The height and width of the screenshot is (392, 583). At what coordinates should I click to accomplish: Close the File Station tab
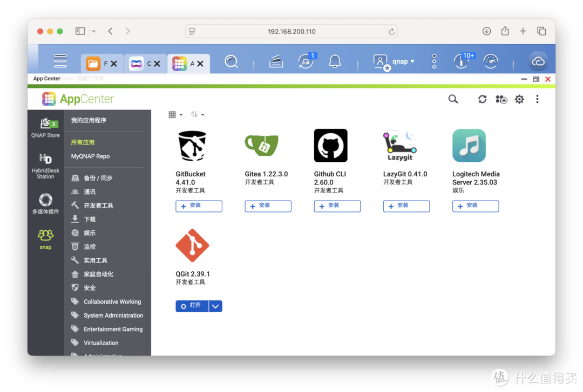coord(114,64)
